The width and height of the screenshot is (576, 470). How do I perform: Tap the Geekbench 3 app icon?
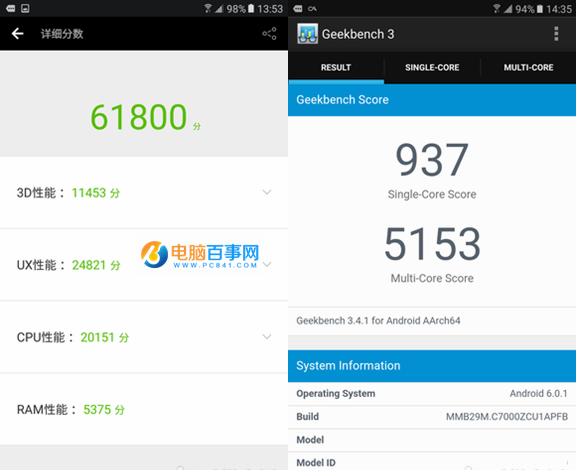click(307, 34)
